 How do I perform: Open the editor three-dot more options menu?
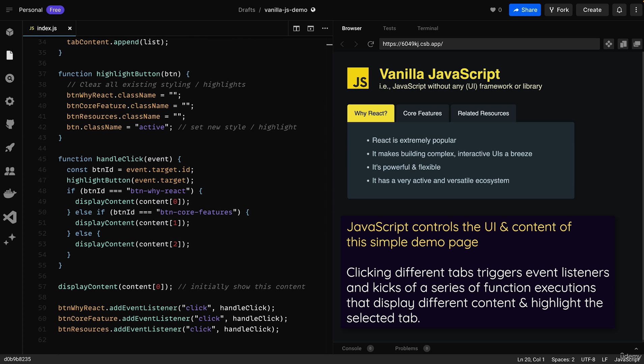point(325,28)
